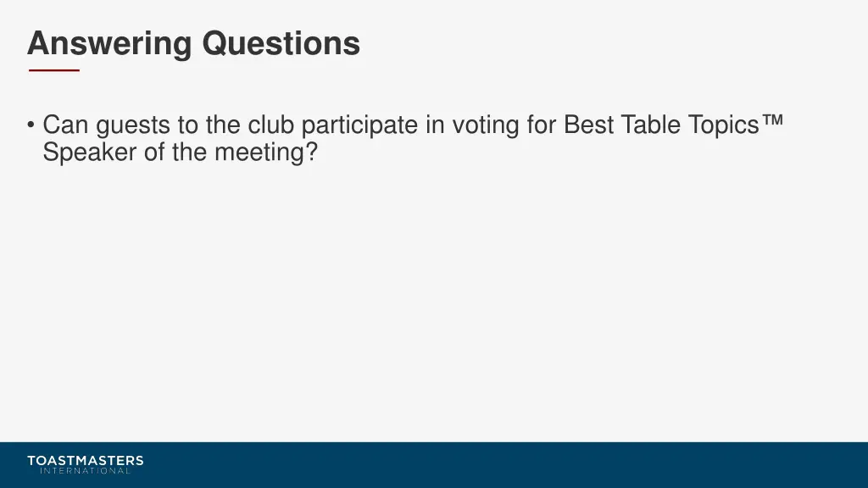This screenshot has width=868, height=488.
Task: Select the word "Questions" in the title
Action: pyautogui.click(x=281, y=44)
